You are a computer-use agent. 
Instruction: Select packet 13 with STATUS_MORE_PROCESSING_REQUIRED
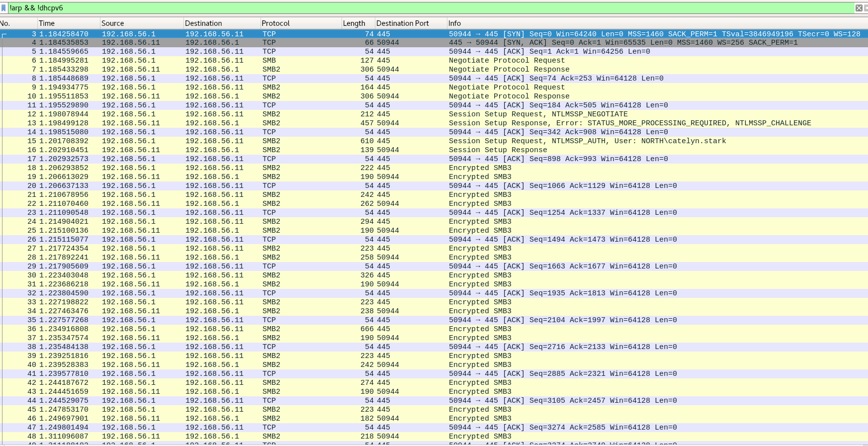tap(434, 123)
